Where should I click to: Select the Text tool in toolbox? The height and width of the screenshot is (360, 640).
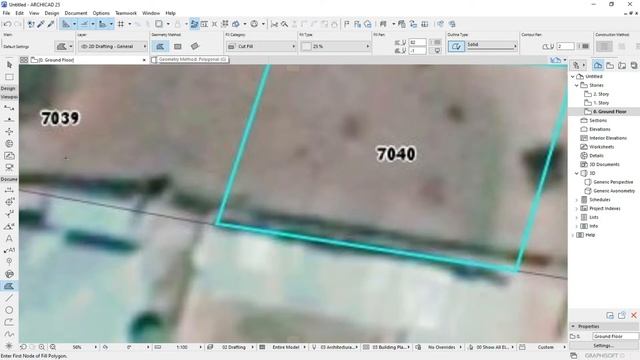[9, 238]
